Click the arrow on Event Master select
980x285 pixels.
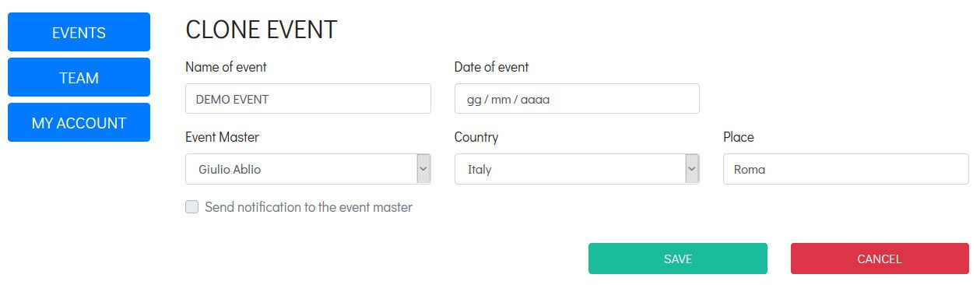tap(423, 169)
